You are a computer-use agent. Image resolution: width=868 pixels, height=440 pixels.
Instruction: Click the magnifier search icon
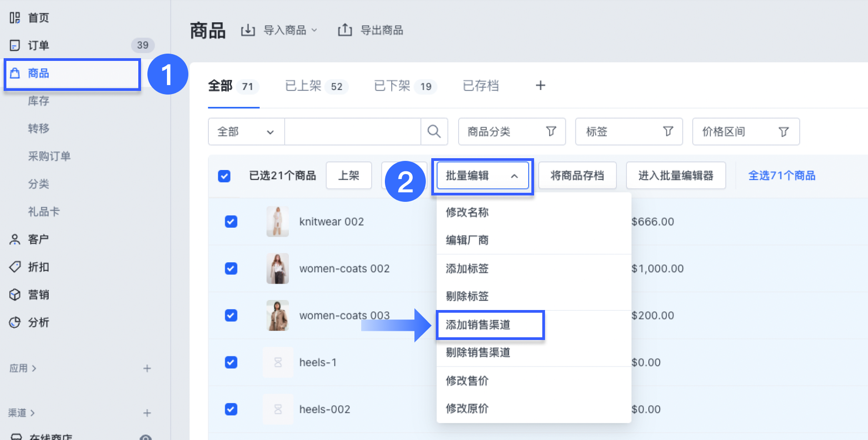click(434, 132)
